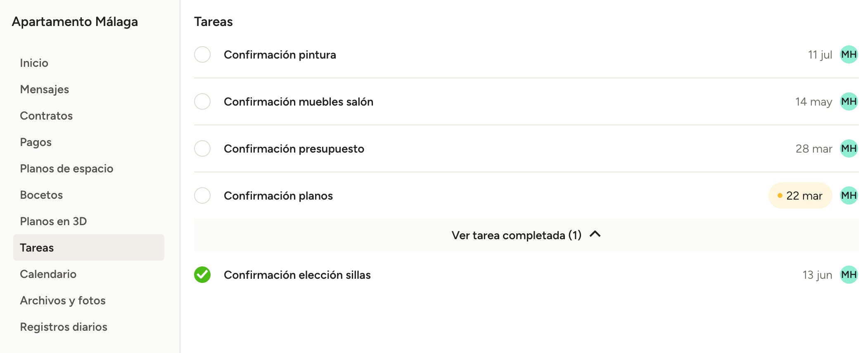Image resolution: width=868 pixels, height=353 pixels.
Task: Click MH avatar on Confirmación muebles salón
Action: [849, 101]
